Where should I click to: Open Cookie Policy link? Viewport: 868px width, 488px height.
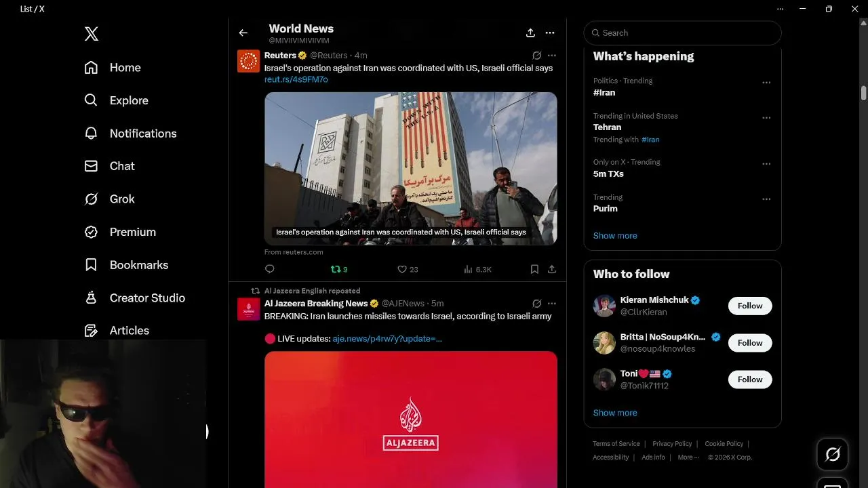click(x=724, y=444)
